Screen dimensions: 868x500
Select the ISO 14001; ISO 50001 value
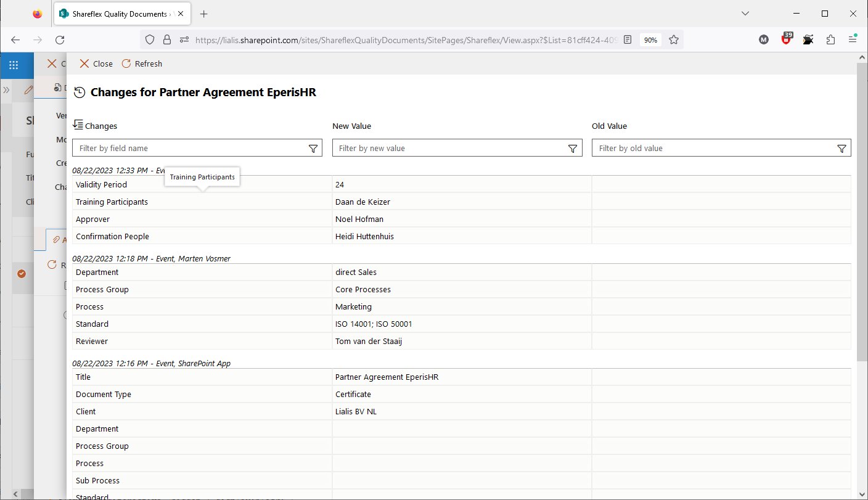(x=374, y=324)
